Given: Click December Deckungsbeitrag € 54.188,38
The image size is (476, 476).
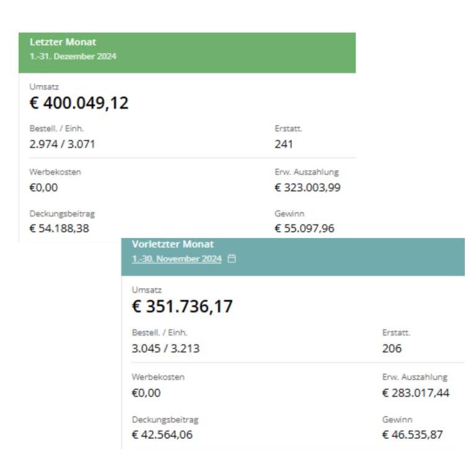Looking at the screenshot, I should [x=59, y=228].
